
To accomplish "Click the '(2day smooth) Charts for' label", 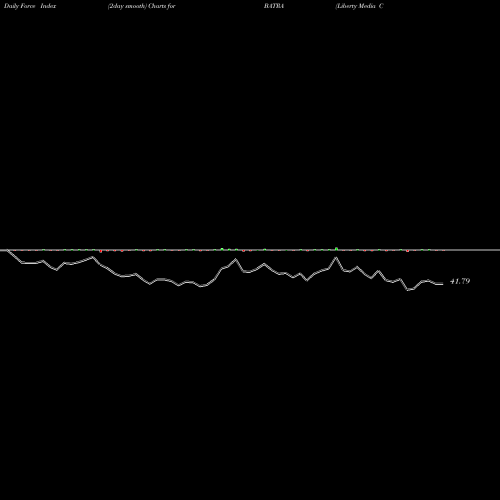I will pyautogui.click(x=142, y=6).
